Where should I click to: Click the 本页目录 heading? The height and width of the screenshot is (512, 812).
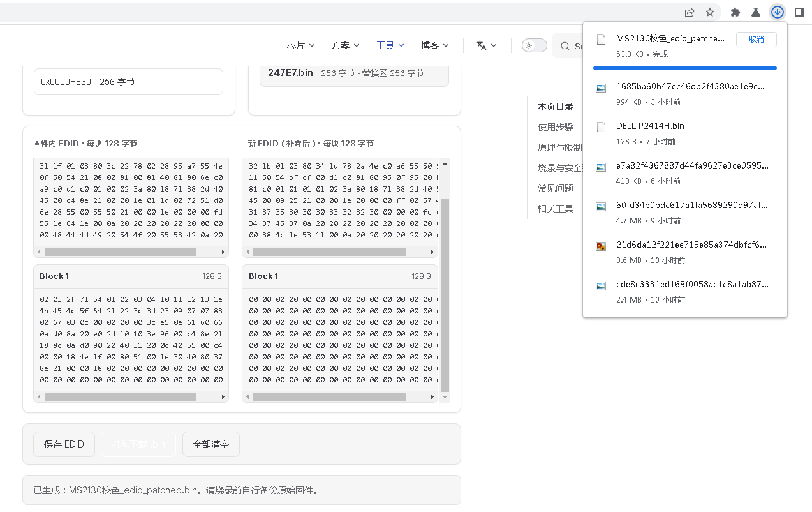[556, 107]
